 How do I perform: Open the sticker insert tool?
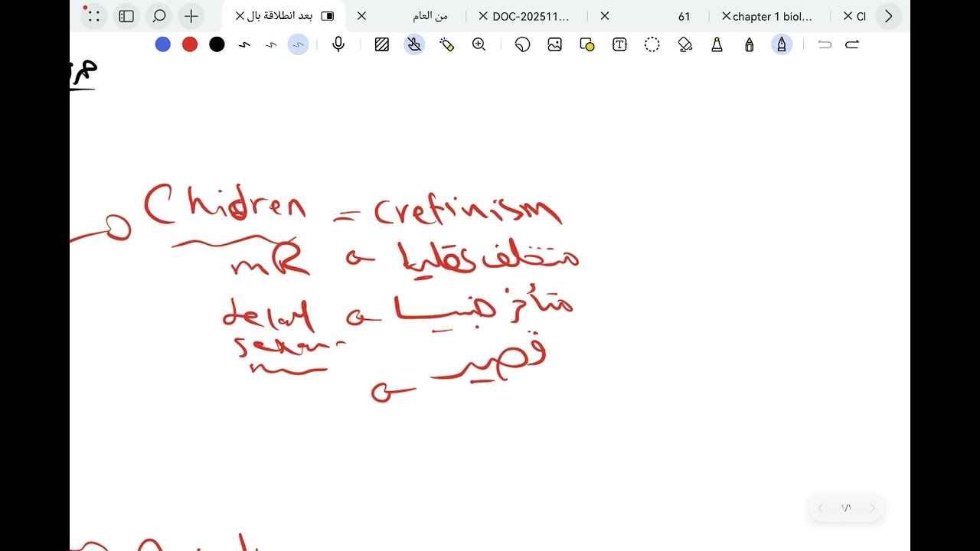pyautogui.click(x=522, y=44)
